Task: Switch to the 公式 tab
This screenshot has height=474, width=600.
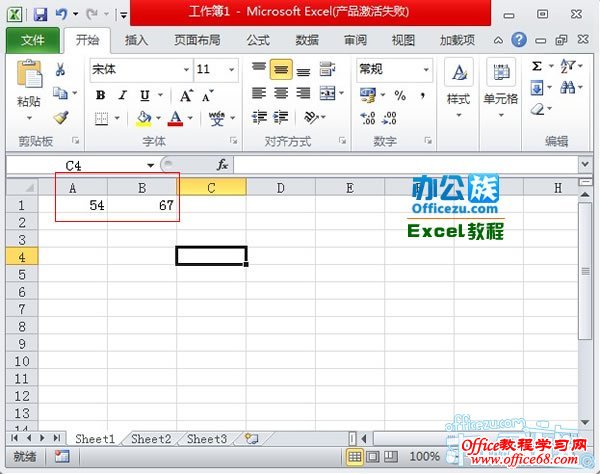Action: (258, 40)
